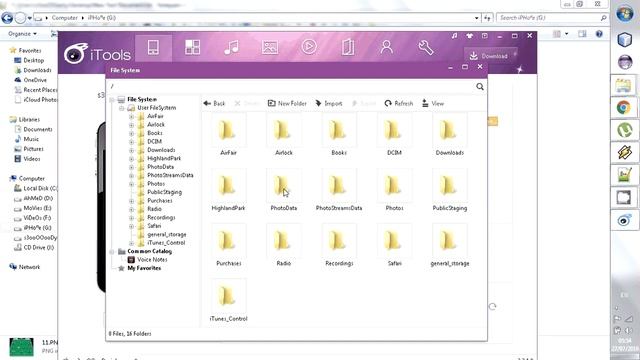Open the Books tab in iTools
Image resolution: width=640 pixels, height=360 pixels.
[348, 47]
